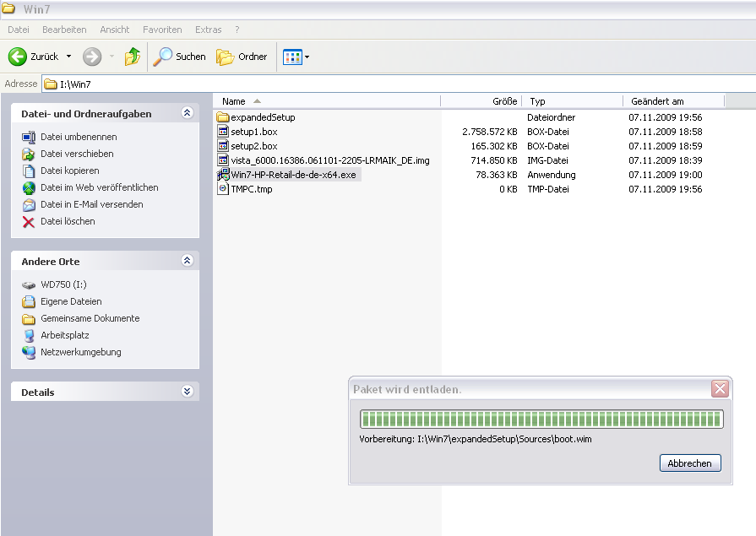Screen dimensions: 756x536
Task: Click the red Datei löschen icon
Action: 29,222
